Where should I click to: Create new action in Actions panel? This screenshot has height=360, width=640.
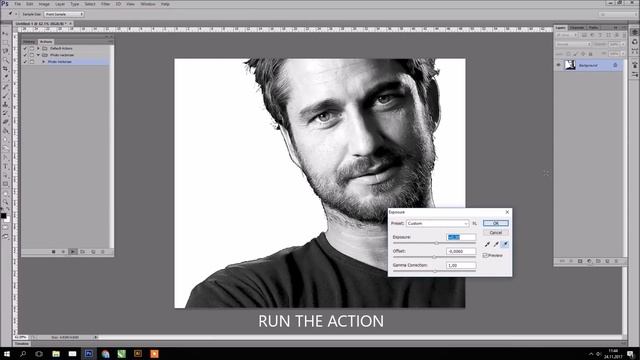(x=93, y=252)
